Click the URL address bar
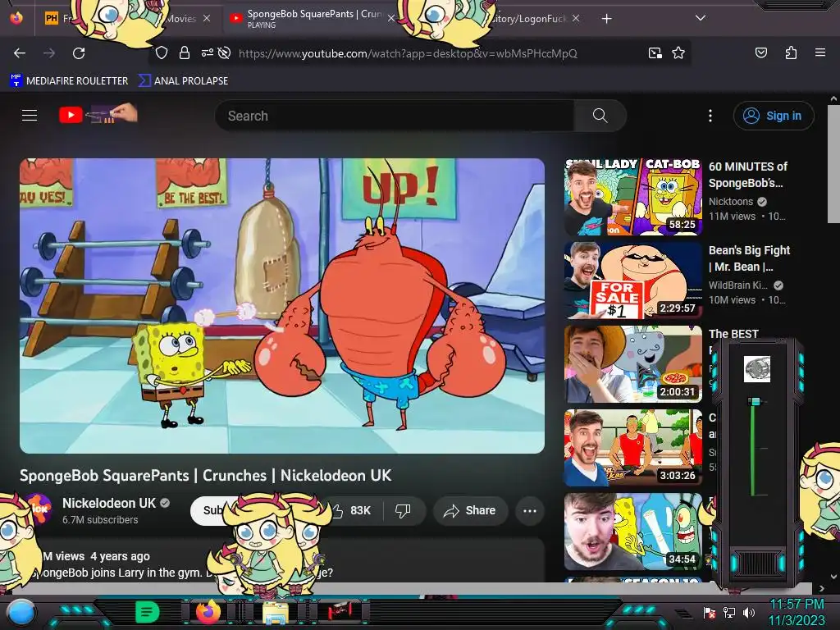The height and width of the screenshot is (630, 840). click(x=407, y=53)
